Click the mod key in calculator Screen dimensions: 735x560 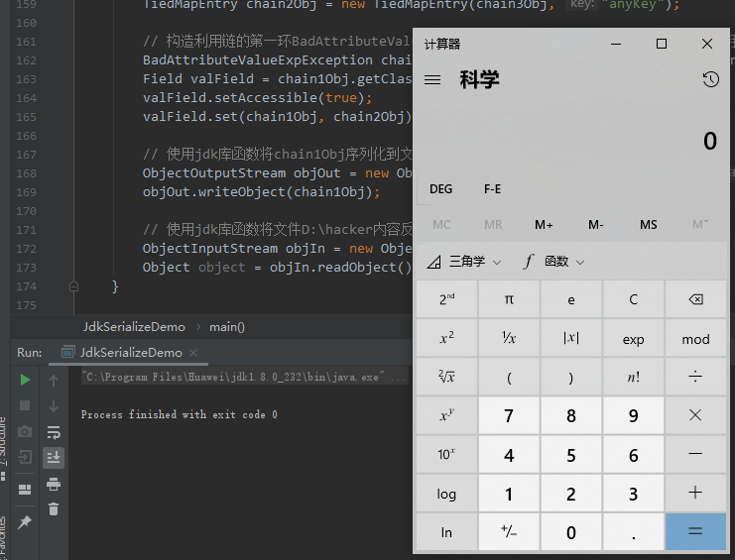695,338
